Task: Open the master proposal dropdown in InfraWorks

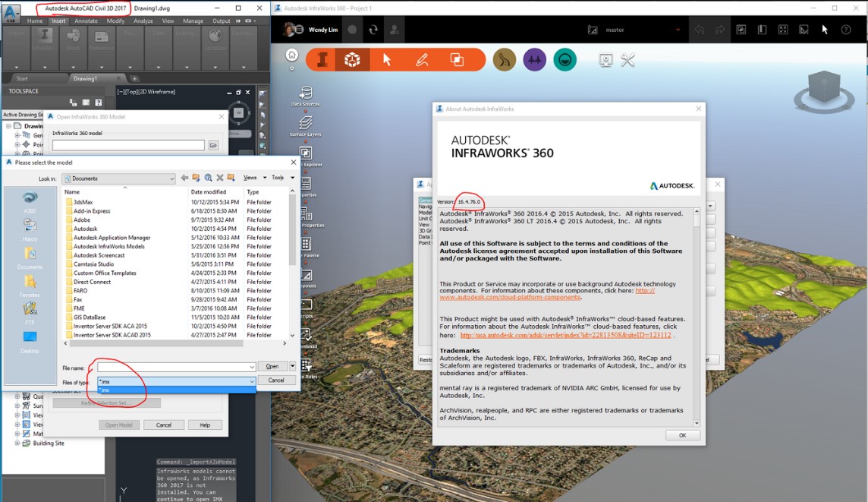Action: [678, 30]
